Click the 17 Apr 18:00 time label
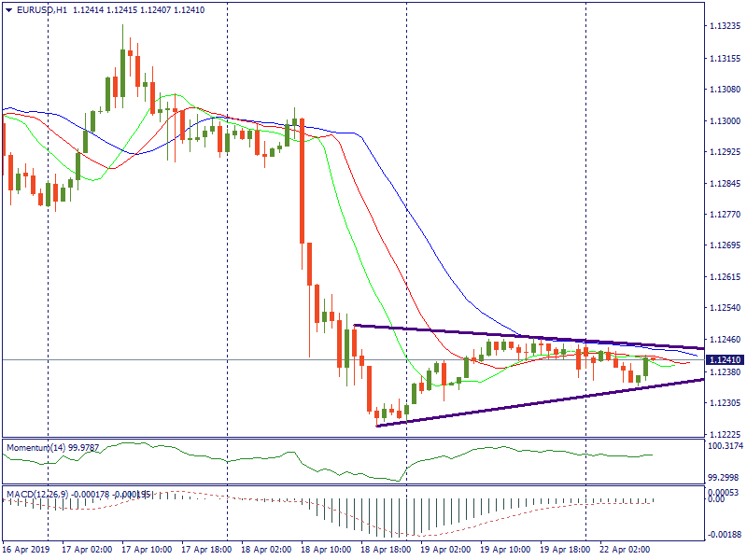The height and width of the screenshot is (560, 747). click(x=205, y=550)
